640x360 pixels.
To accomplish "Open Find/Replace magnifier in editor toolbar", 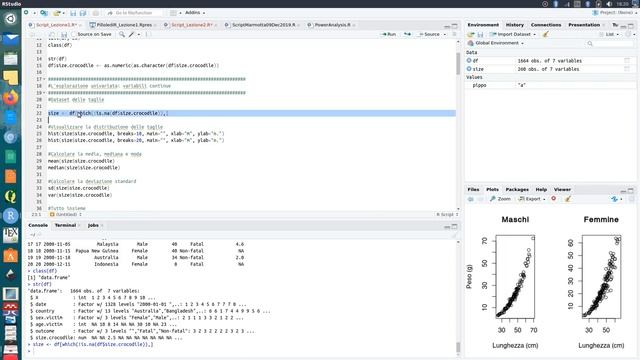I will 122,35.
